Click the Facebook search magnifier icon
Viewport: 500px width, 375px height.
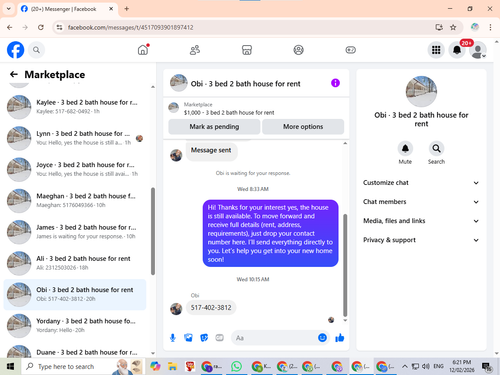pyautogui.click(x=36, y=50)
